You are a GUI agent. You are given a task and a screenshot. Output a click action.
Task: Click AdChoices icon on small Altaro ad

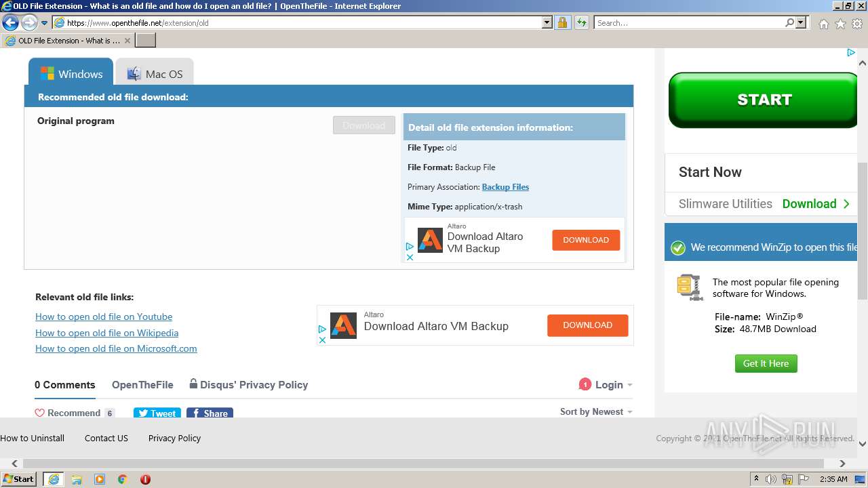pos(410,247)
